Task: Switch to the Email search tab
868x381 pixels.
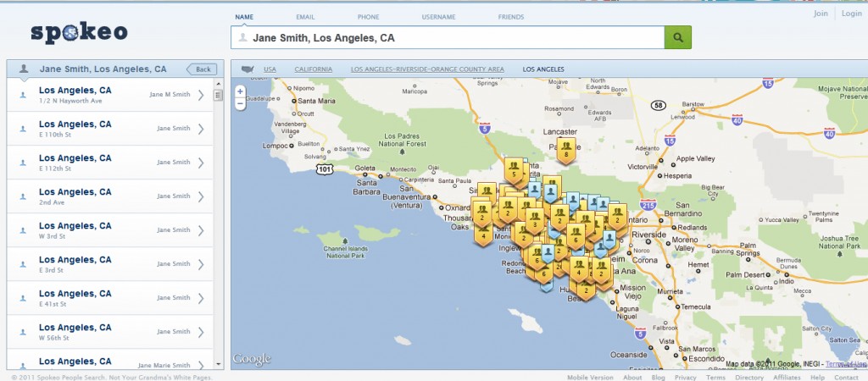Action: [305, 17]
